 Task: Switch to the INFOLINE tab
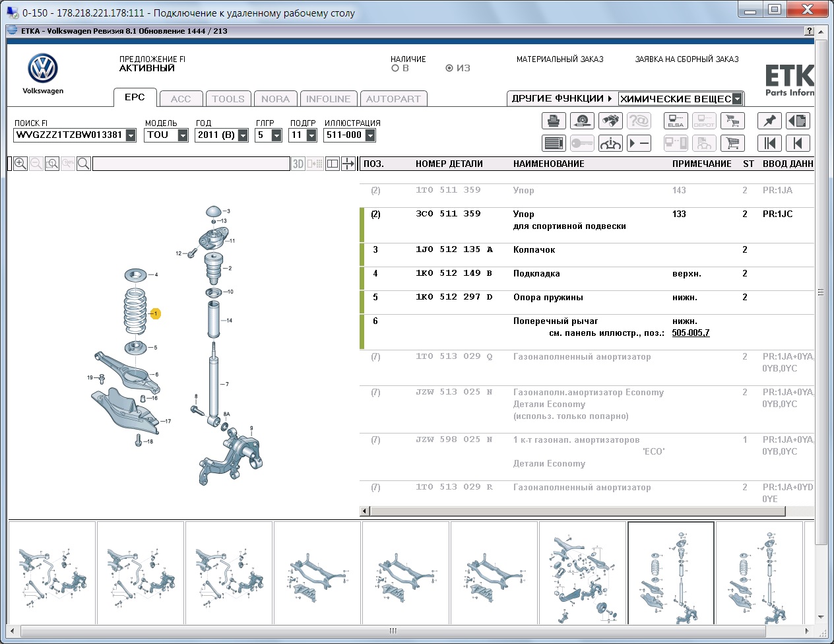(329, 99)
